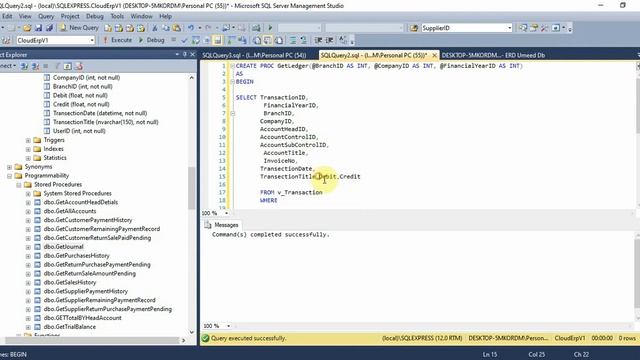Screen dimensions: 640x360
Task: Switch to the ERD Umeed Db tab
Action: (x=493, y=55)
